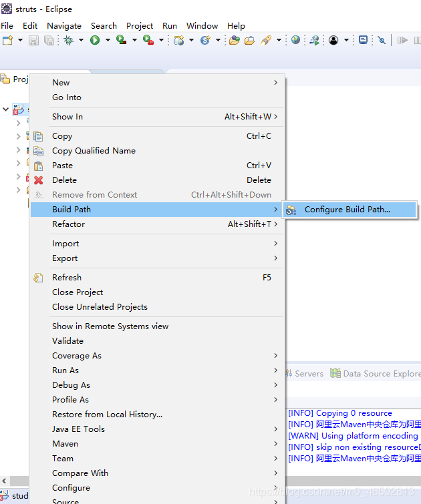Viewport: 421px width, 504px height.
Task: Open the Maven submenu
Action: click(157, 444)
